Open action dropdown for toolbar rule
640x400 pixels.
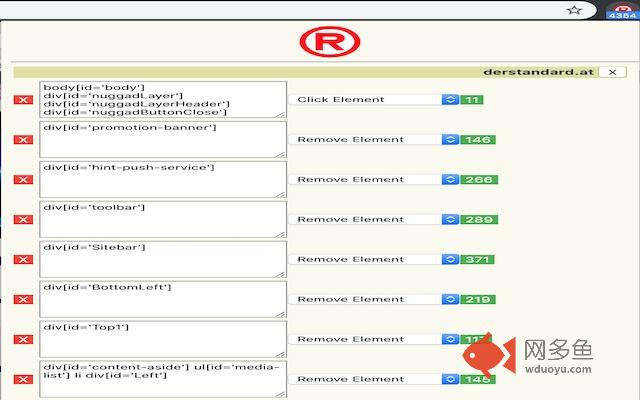pos(374,220)
